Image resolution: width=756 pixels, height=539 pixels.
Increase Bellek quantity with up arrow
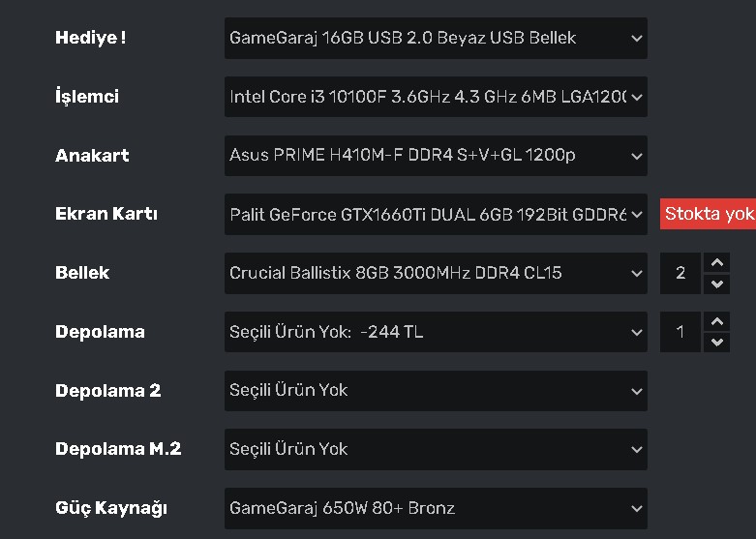717,263
